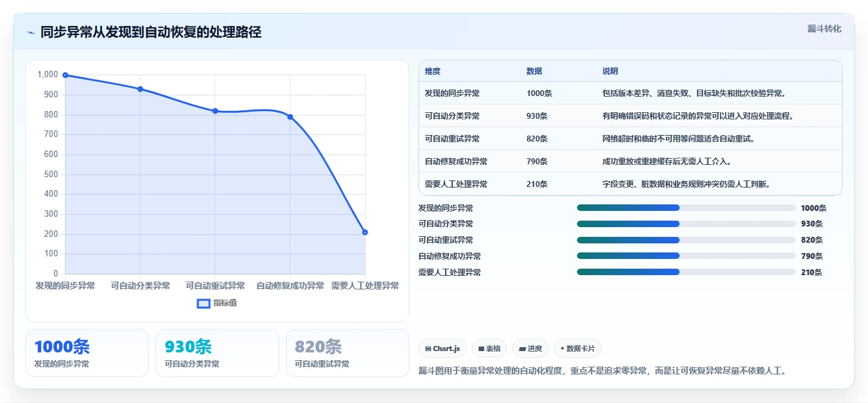Image resolution: width=868 pixels, height=403 pixels.
Task: Click the chart point for 自动修复成功异常
Action: [290, 117]
